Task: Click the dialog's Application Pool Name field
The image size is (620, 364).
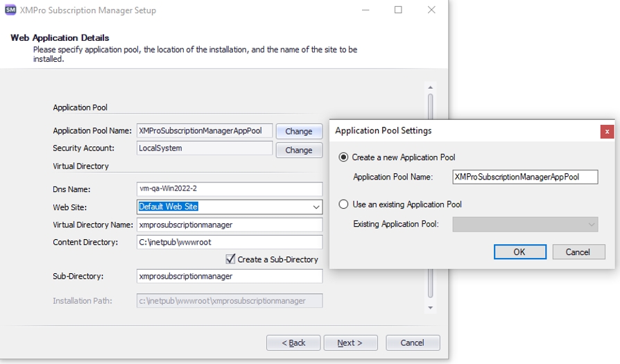Action: [525, 177]
